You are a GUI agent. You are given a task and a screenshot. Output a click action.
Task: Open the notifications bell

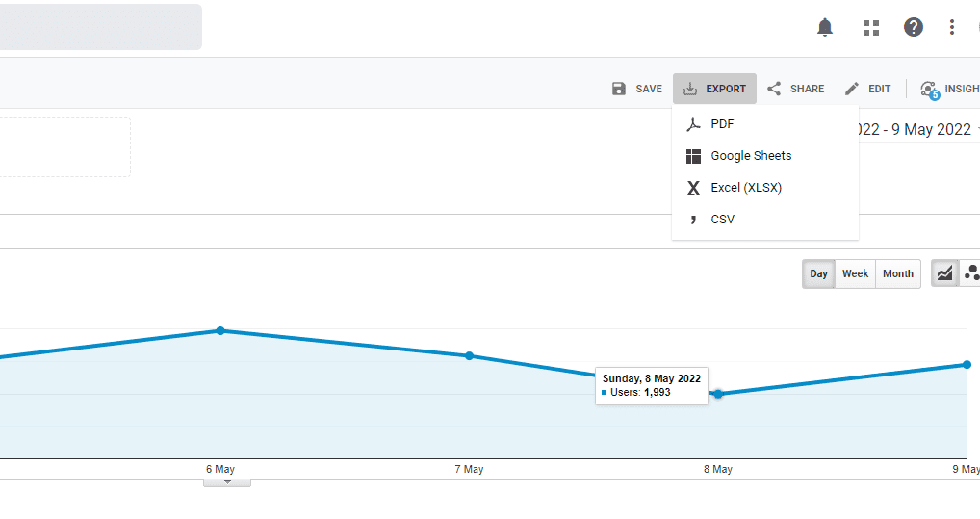click(x=825, y=28)
